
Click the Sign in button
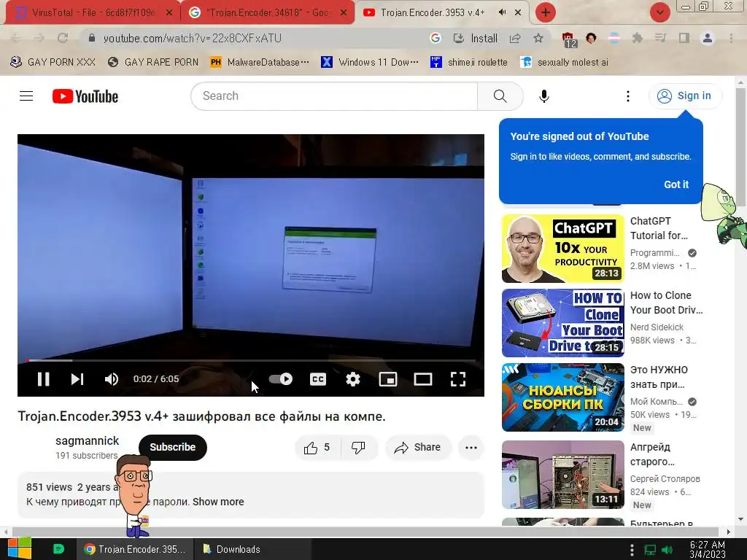coord(685,96)
